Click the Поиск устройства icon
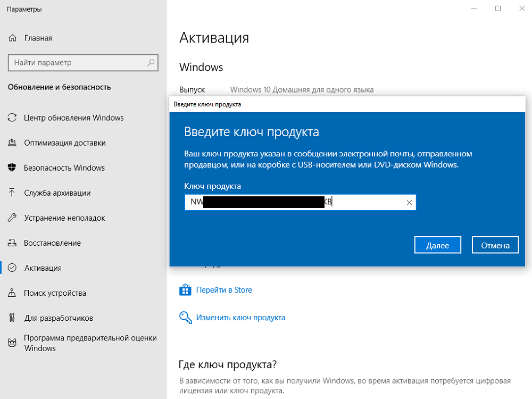This screenshot has height=399, width=532. coord(12,293)
